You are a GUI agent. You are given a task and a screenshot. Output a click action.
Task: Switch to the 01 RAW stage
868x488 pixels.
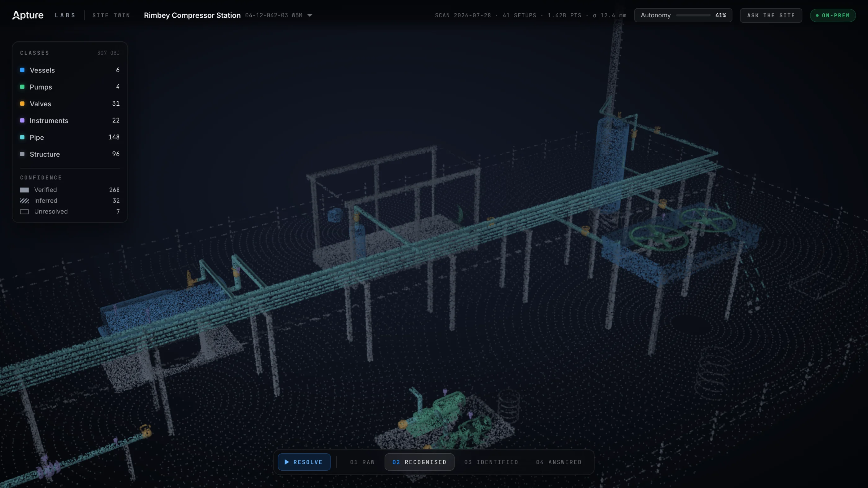pyautogui.click(x=362, y=462)
